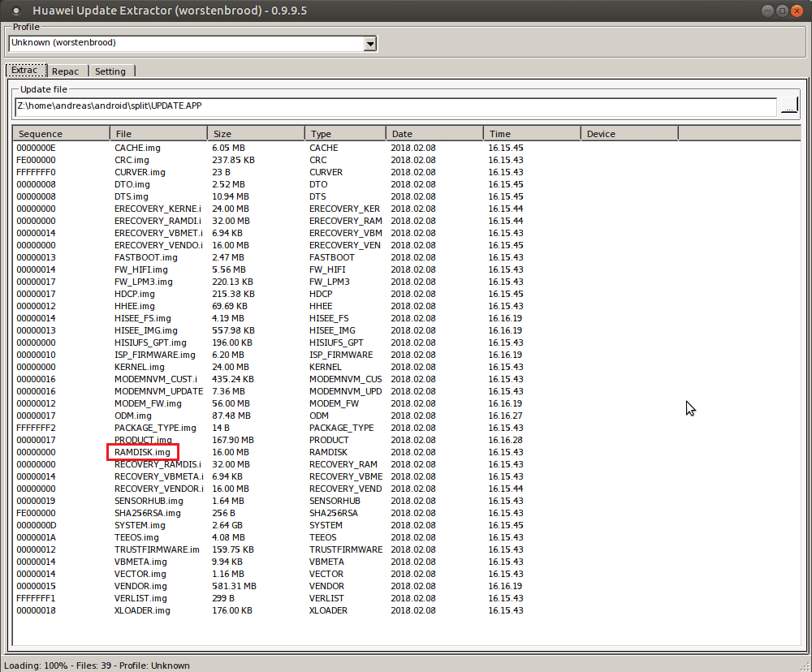Sort by the File column header

pyautogui.click(x=158, y=134)
